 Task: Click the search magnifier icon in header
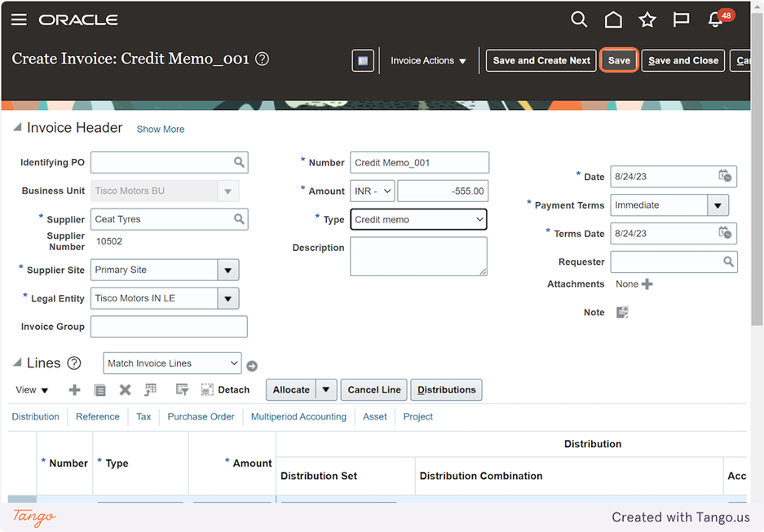point(579,20)
